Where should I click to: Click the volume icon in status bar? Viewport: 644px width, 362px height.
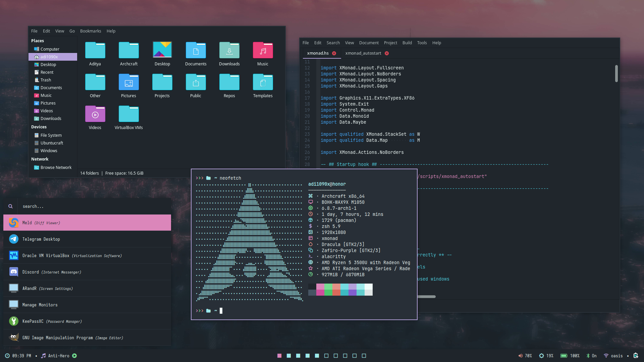pyautogui.click(x=520, y=356)
